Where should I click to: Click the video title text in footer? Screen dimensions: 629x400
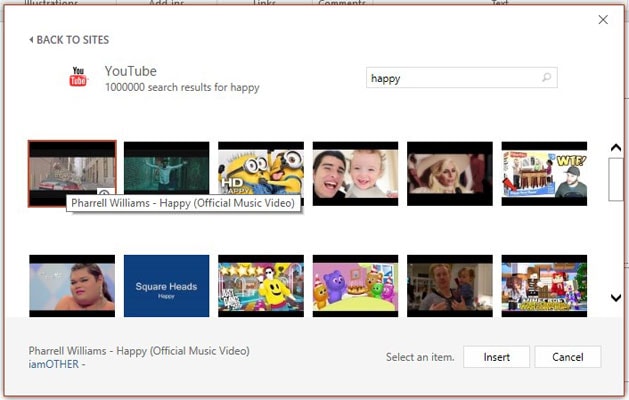tap(139, 351)
